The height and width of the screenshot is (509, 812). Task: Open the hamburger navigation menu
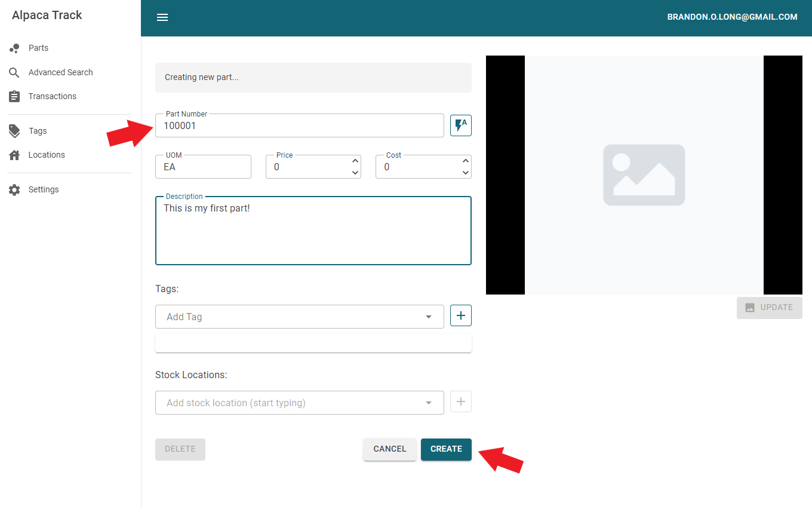click(x=162, y=17)
